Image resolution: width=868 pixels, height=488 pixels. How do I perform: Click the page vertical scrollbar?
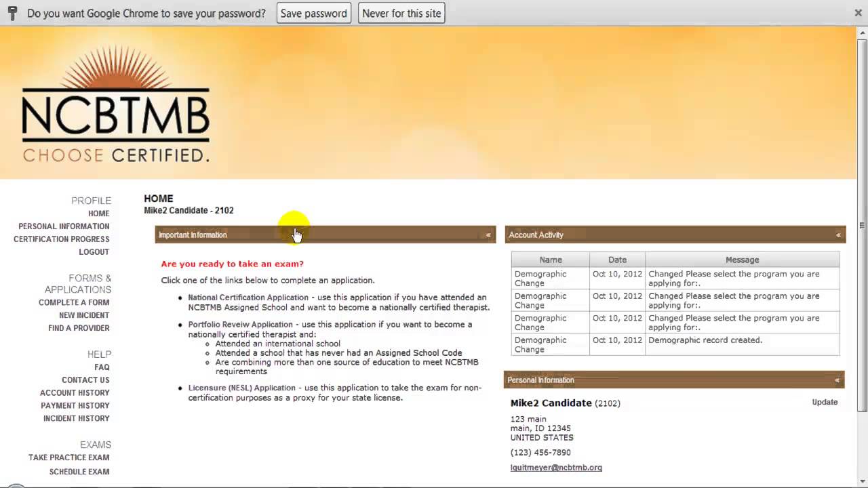[x=863, y=224]
